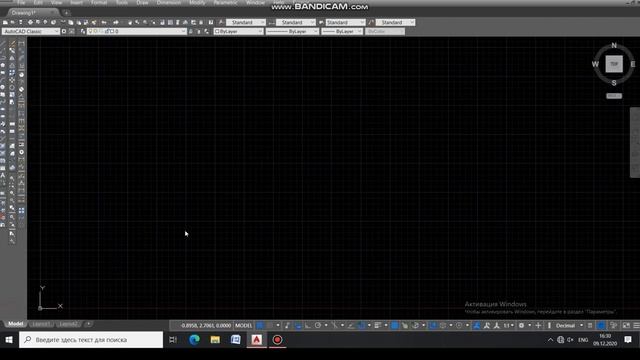Open Help question mark icon in toolbar
This screenshot has width=640, height=360.
point(211,22)
